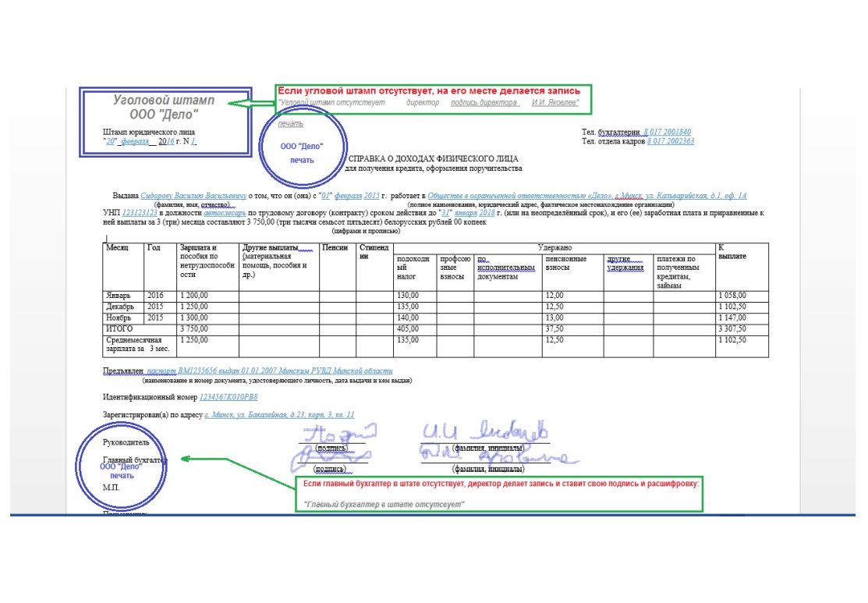Viewport: 868px width, 603px height.
Task: Click the job title "автослесарь"
Action: click(224, 213)
